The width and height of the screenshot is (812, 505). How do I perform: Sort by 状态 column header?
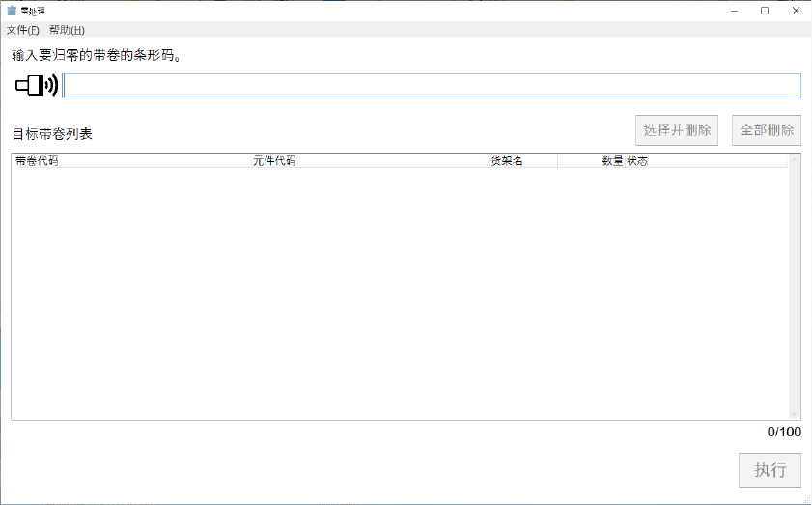(706, 161)
